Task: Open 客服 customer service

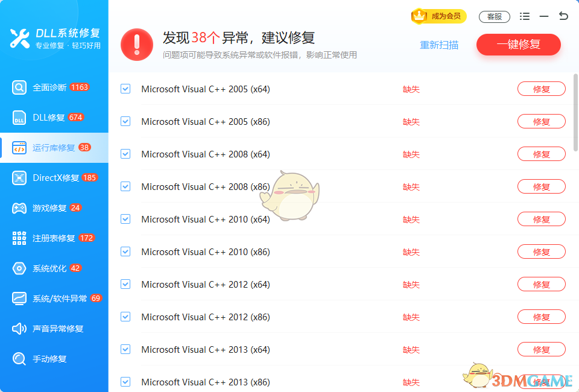Action: (x=495, y=17)
